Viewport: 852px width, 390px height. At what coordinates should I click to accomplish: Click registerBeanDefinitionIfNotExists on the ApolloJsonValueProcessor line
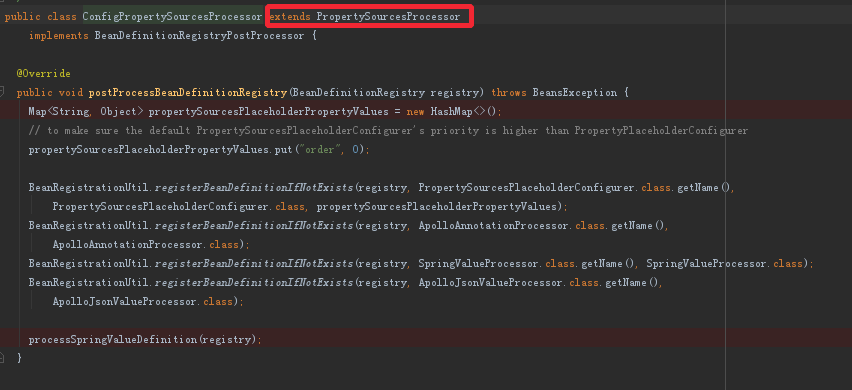[x=254, y=282]
